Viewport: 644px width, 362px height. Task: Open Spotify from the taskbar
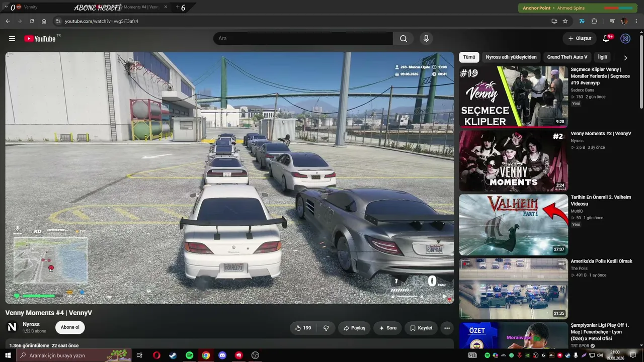189,355
